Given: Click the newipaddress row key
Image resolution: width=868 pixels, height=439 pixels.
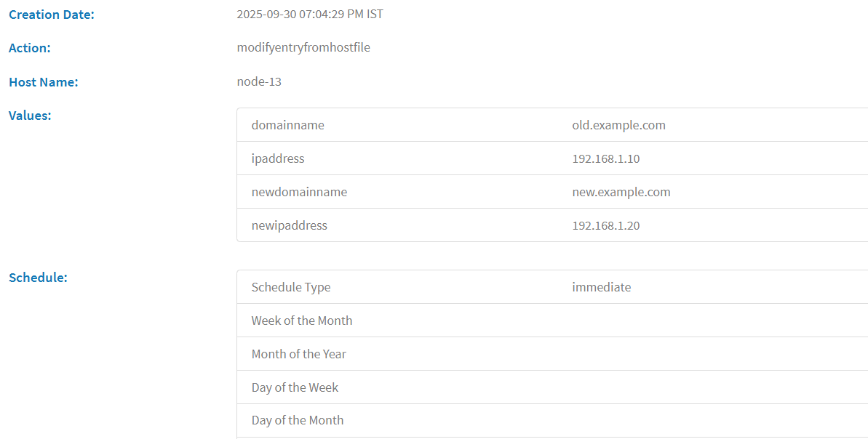Looking at the screenshot, I should (x=290, y=225).
